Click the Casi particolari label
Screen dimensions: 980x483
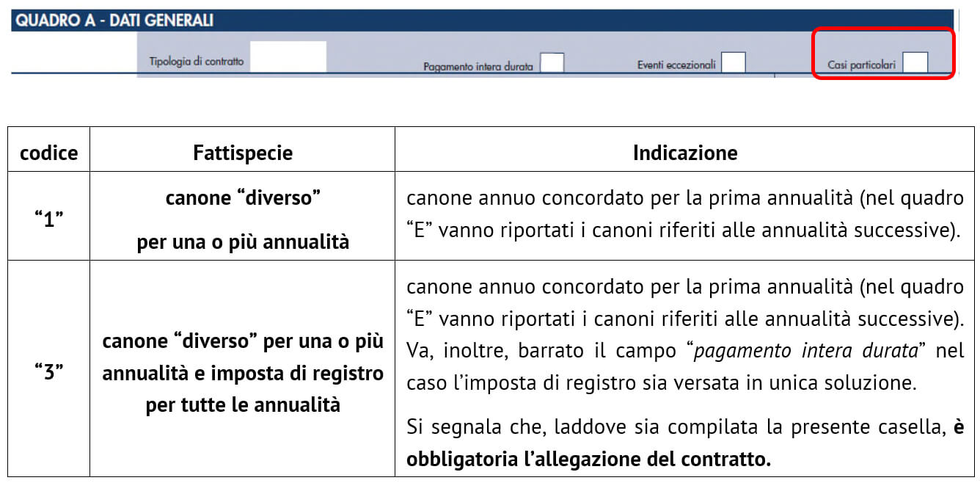[x=861, y=65]
